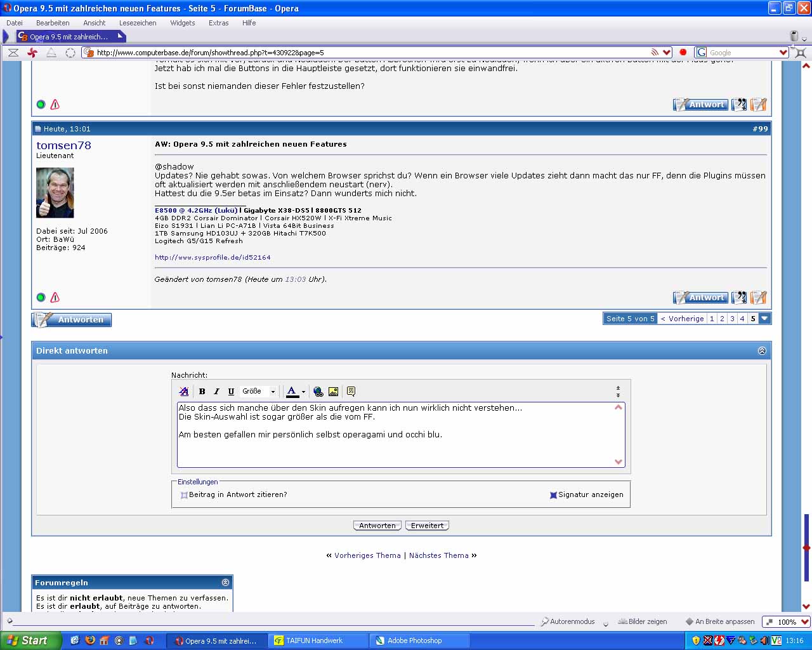Image resolution: width=812 pixels, height=650 pixels.
Task: Open Vorheriges Thema link
Action: click(368, 555)
